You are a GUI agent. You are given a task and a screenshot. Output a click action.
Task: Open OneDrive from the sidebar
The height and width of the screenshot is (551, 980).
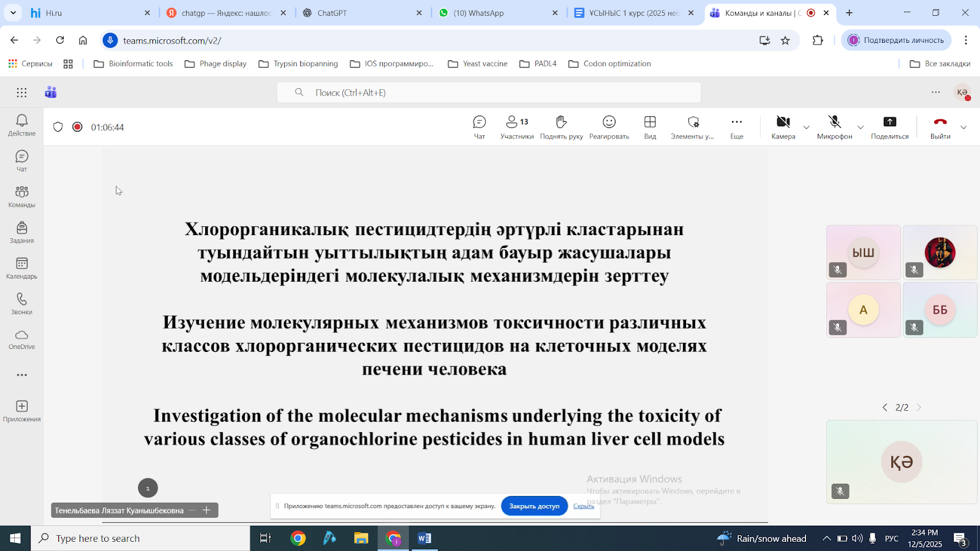click(x=21, y=339)
